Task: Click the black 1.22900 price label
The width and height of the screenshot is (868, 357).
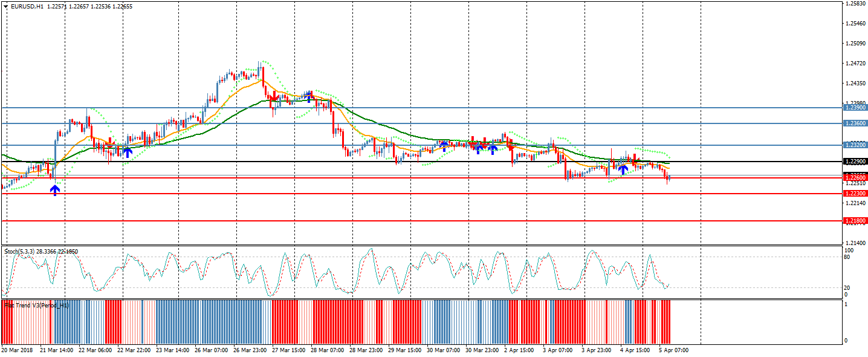Action: click(x=855, y=162)
